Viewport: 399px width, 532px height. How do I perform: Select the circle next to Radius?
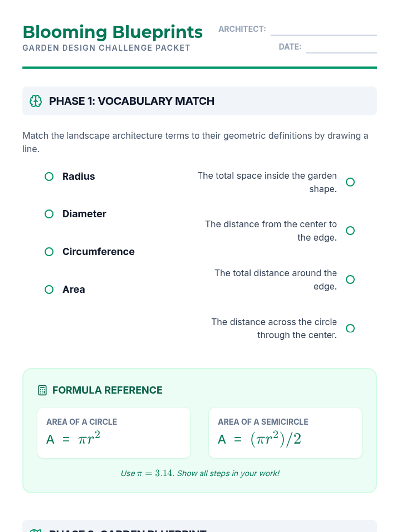[x=49, y=176]
